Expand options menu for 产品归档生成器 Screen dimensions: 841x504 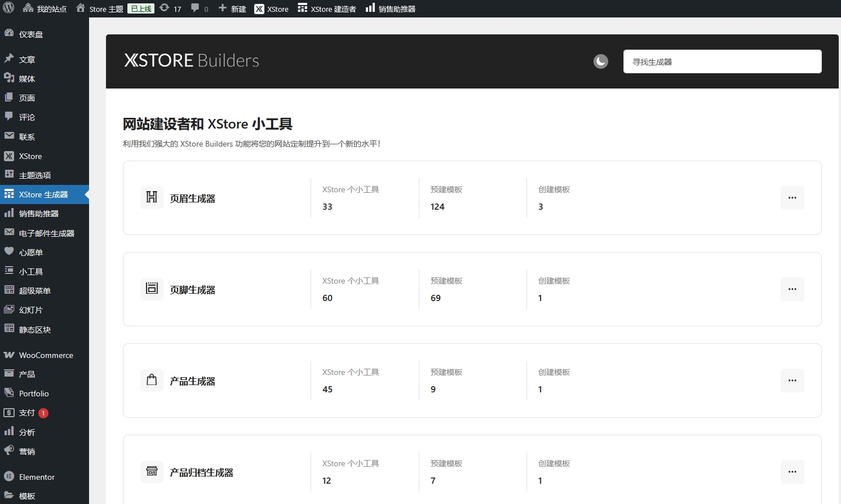pos(793,472)
